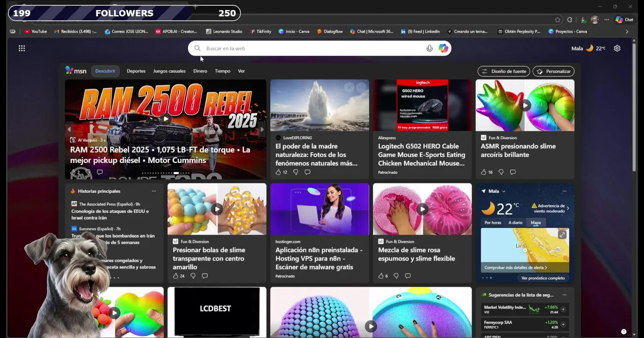The image size is (644, 338).
Task: Open YouTube bookmark
Action: pos(36,31)
